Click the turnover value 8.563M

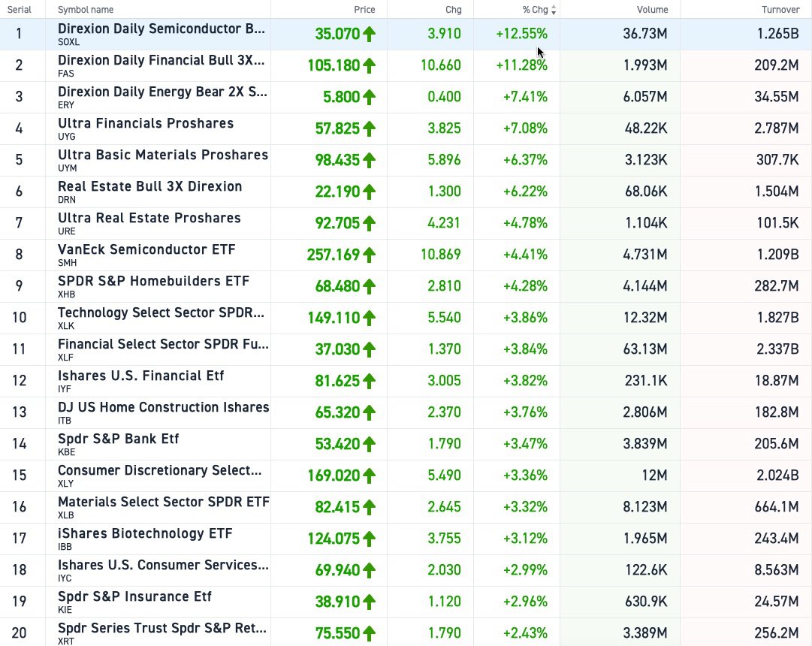777,570
